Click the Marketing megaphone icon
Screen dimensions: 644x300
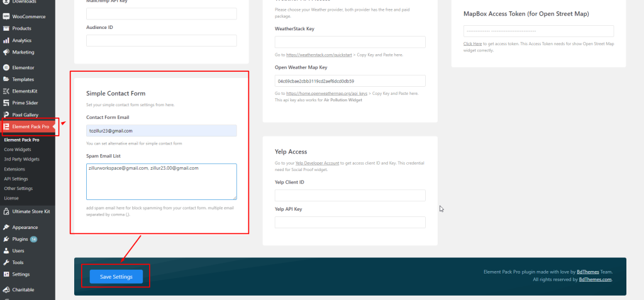coord(6,52)
